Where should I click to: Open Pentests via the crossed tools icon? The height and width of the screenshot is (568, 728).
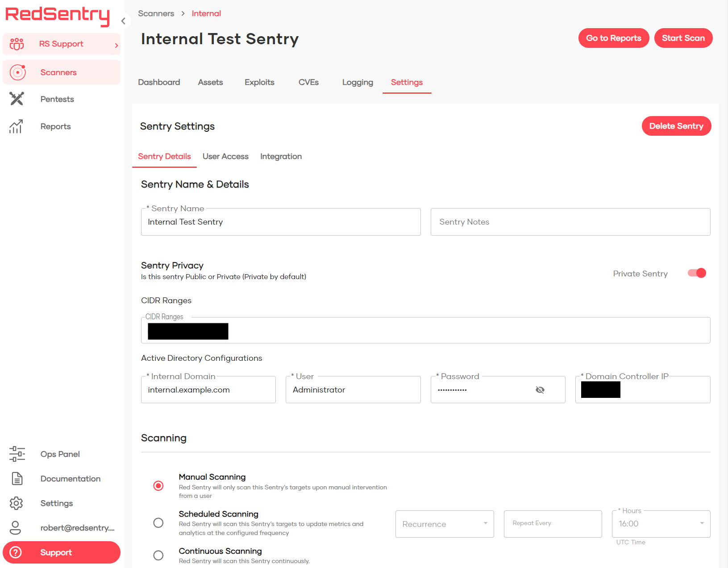[x=16, y=99]
